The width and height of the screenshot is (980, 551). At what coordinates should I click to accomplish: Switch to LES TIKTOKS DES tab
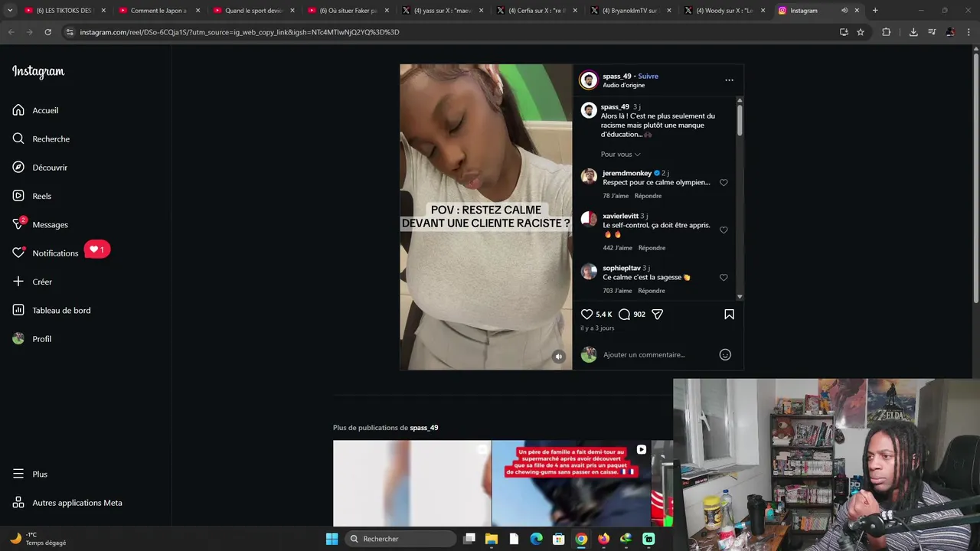point(64,11)
